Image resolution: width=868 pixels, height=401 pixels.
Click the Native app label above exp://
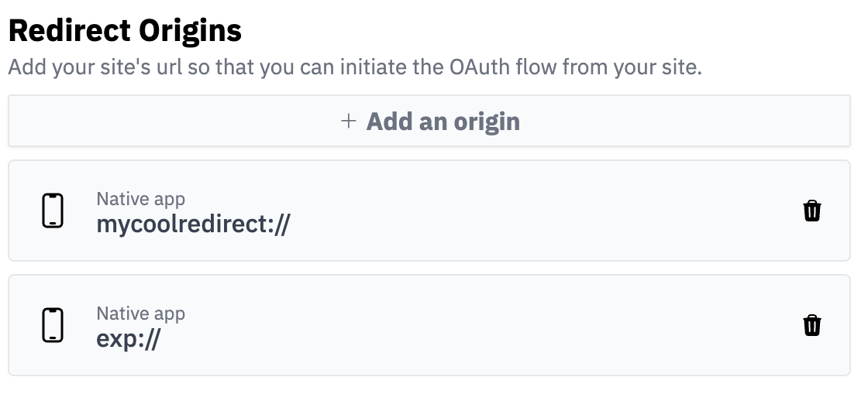140,314
